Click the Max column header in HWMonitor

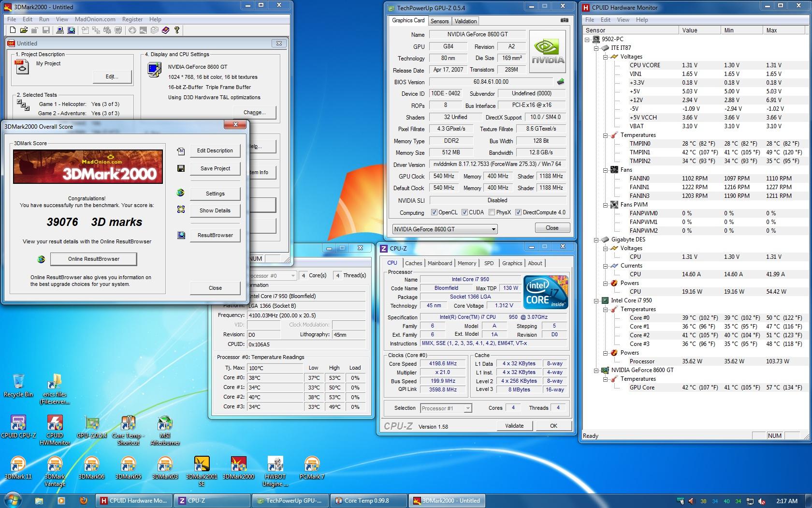pos(784,30)
